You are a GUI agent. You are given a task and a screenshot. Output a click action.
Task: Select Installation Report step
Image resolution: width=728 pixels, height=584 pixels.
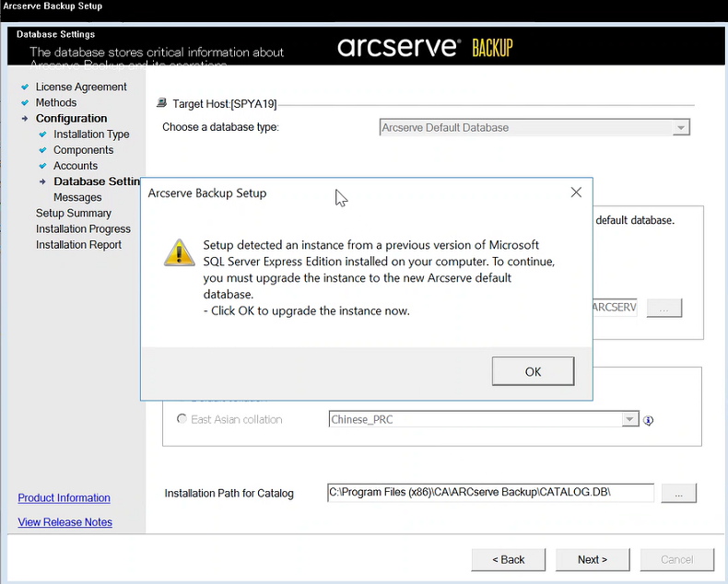pyautogui.click(x=78, y=245)
